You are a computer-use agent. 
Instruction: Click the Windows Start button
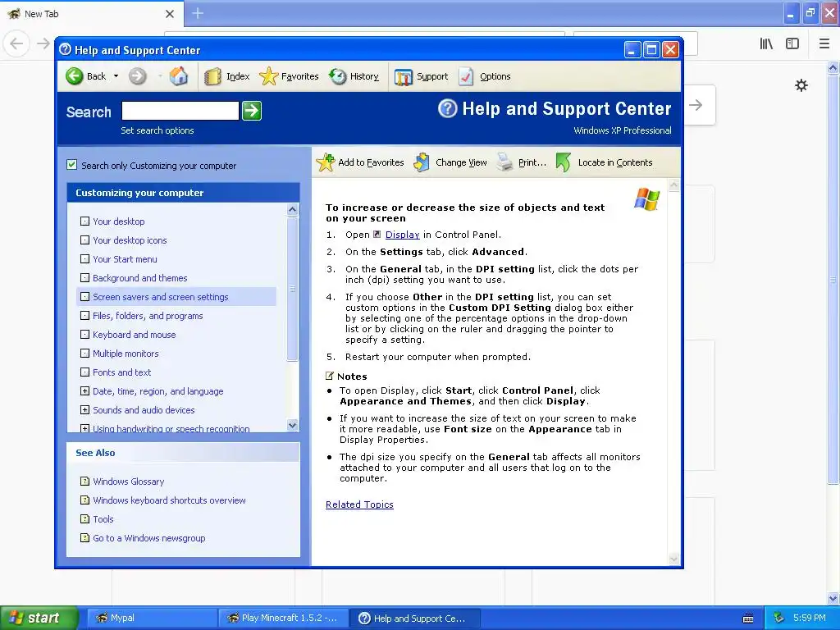[x=39, y=619]
